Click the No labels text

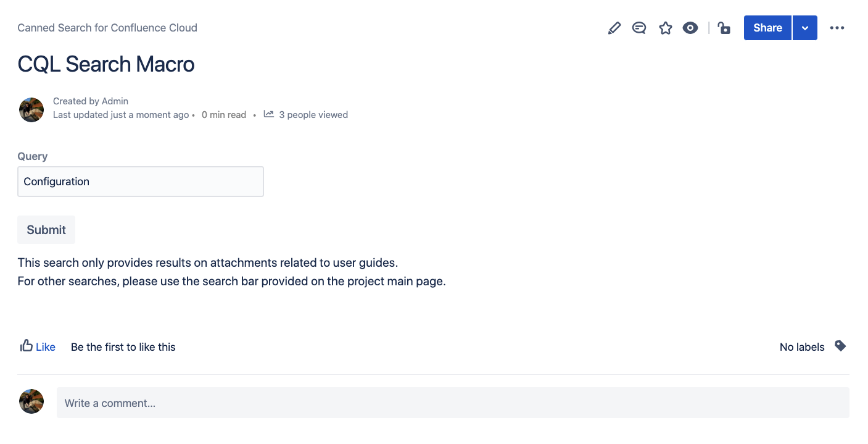coord(802,347)
